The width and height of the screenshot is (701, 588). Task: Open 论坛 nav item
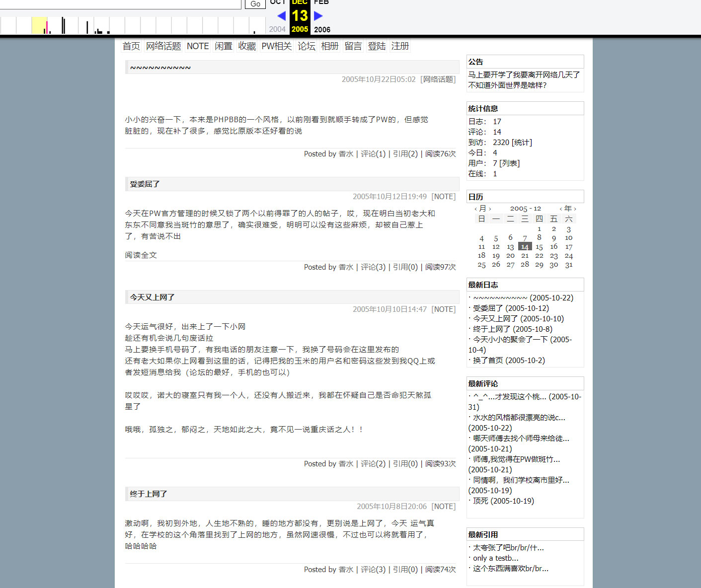[307, 46]
